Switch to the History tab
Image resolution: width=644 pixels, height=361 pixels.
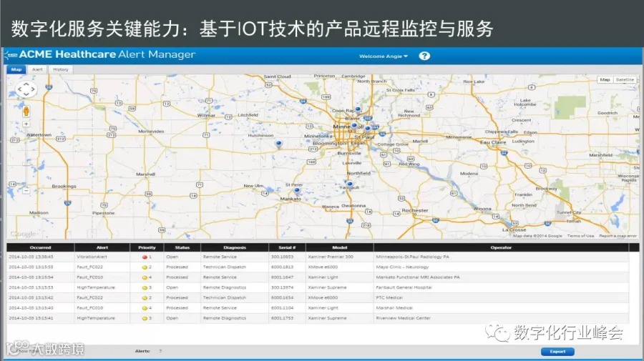(60, 69)
